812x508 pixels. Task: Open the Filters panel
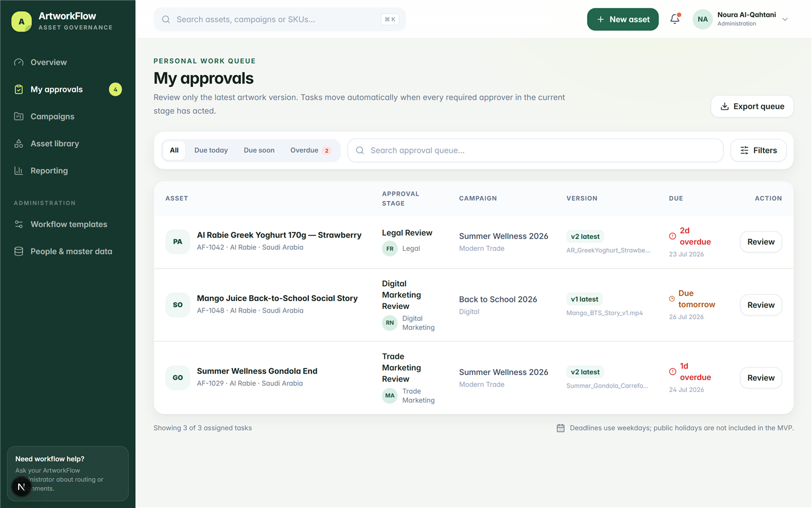tap(758, 150)
